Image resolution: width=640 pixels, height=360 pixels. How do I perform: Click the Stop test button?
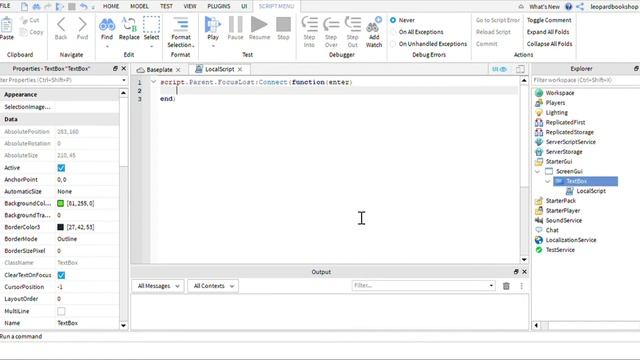[x=283, y=24]
